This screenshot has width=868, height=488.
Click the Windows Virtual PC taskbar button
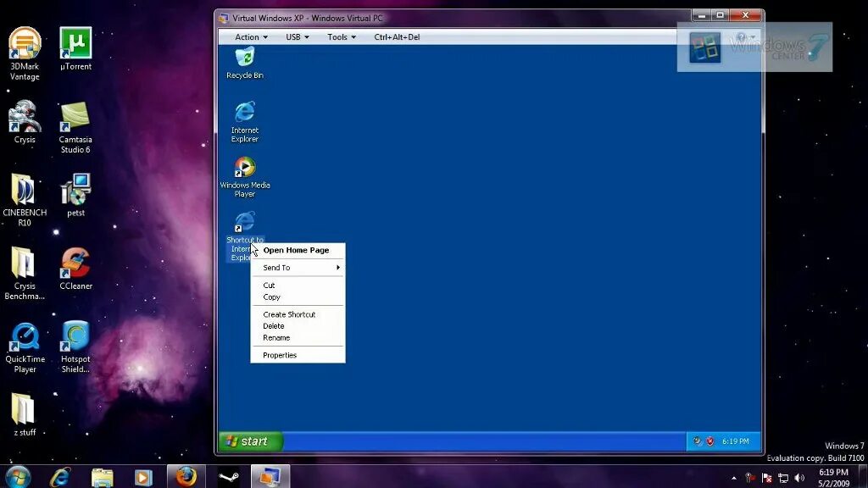tap(270, 476)
